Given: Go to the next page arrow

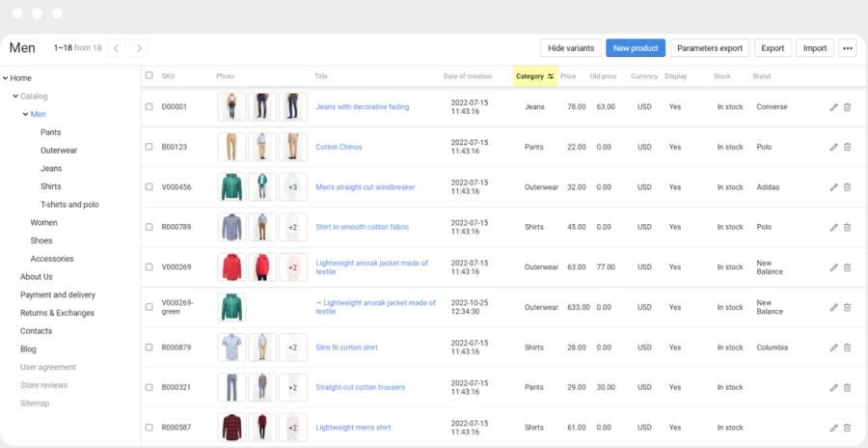Looking at the screenshot, I should pos(139,47).
